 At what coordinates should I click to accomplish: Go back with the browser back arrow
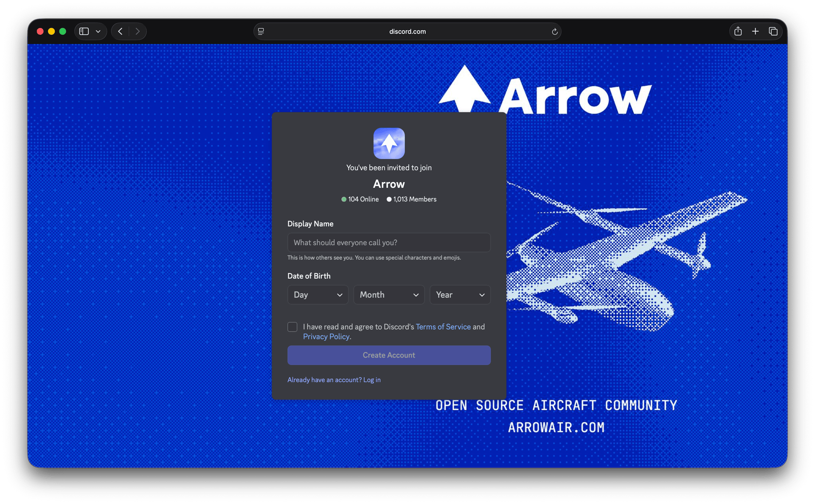[x=121, y=31]
